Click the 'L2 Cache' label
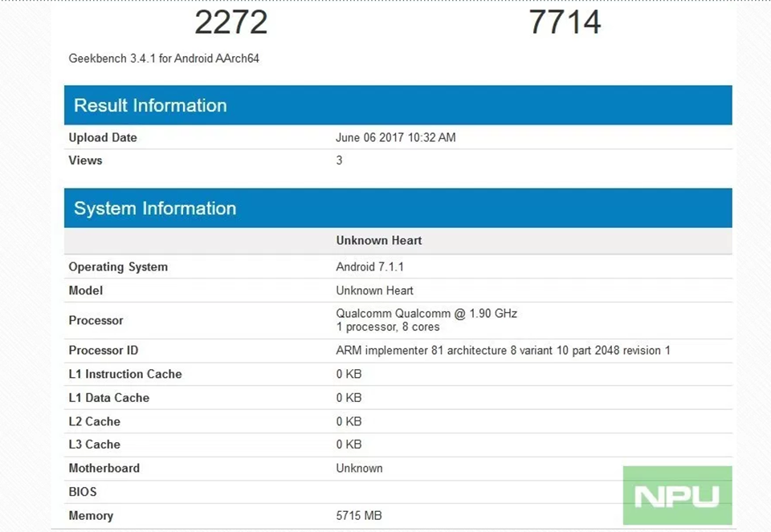771x532 pixels. pos(95,421)
